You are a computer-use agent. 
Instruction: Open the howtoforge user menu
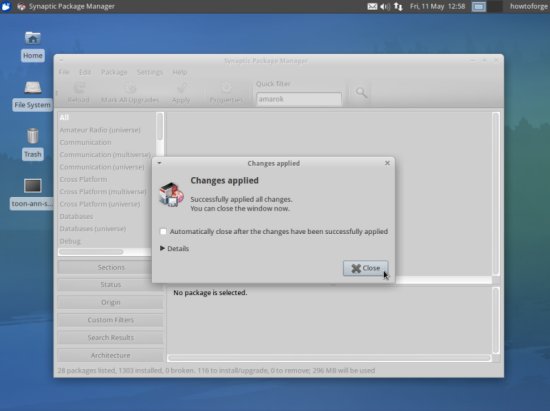529,6
